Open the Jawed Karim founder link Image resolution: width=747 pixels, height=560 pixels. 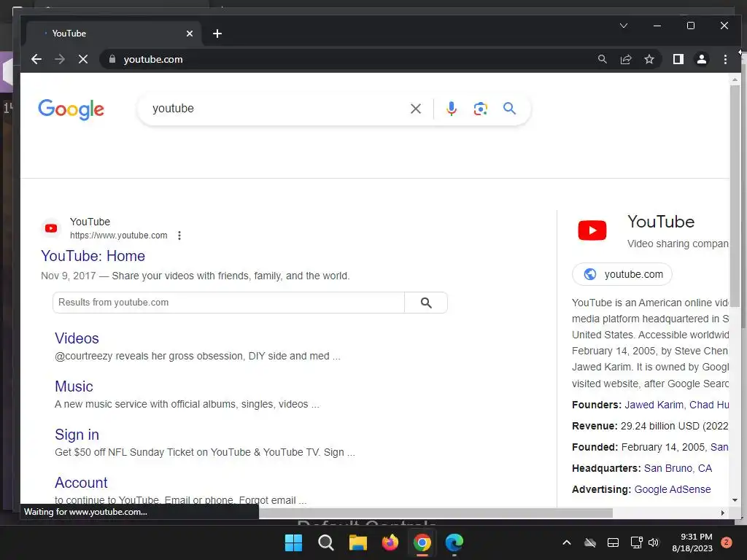(654, 405)
